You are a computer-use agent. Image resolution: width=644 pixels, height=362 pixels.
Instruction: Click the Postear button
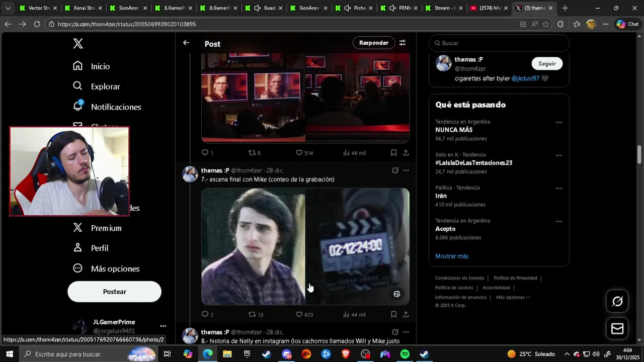[x=114, y=292]
